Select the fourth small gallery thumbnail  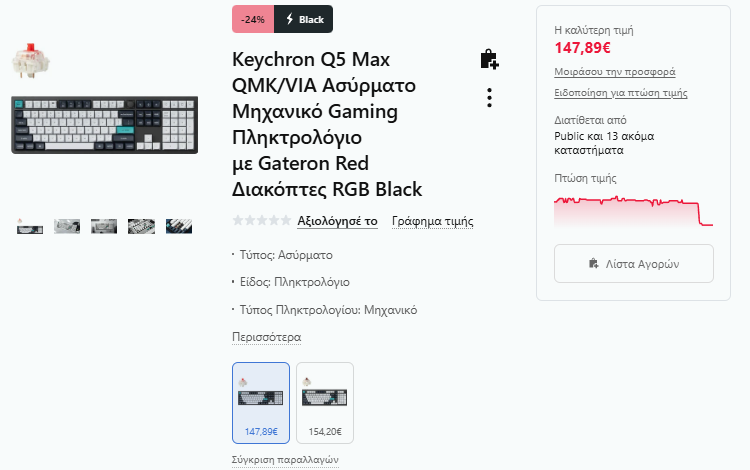141,226
